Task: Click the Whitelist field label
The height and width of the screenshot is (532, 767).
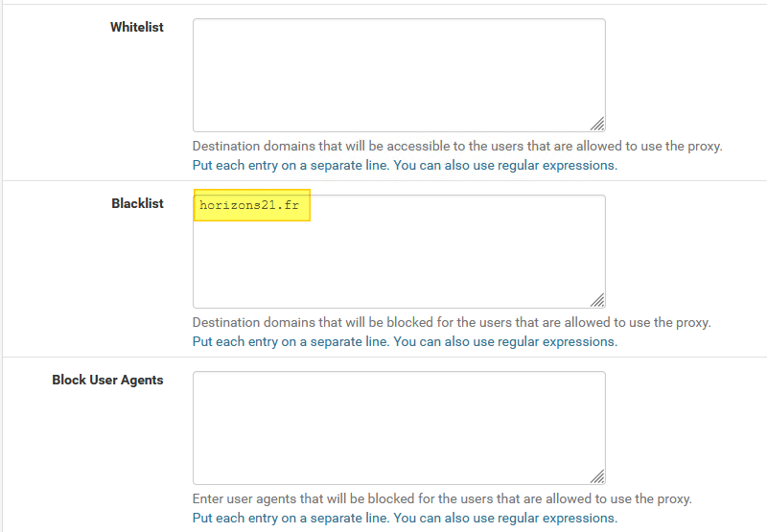Action: click(x=137, y=27)
